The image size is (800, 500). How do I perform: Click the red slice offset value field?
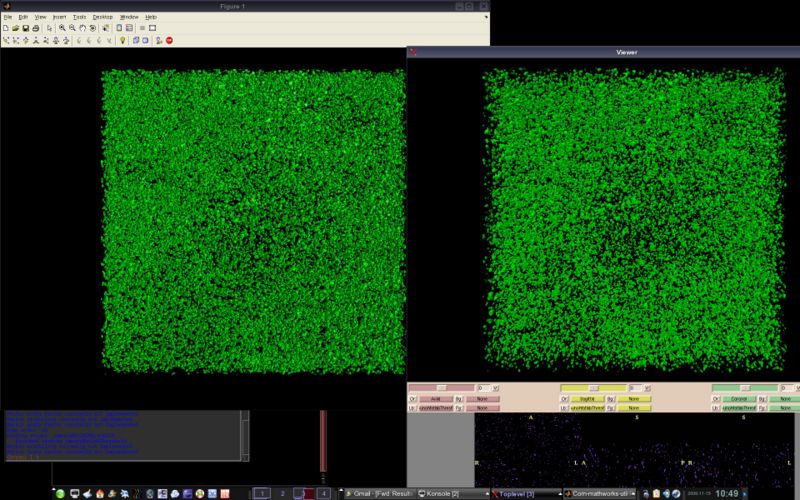click(484, 388)
